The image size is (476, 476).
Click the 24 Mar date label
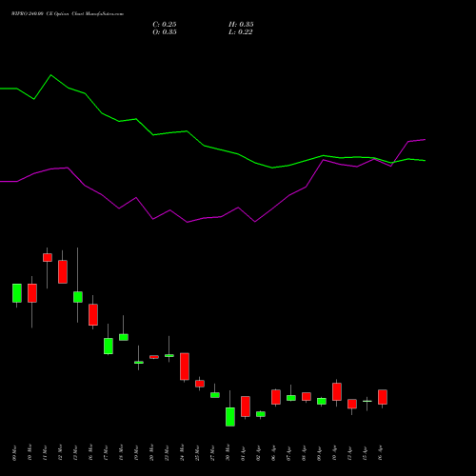click(x=182, y=453)
